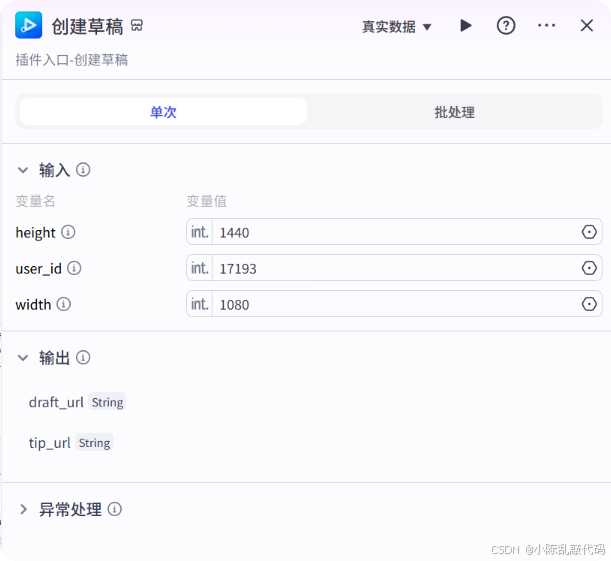Collapse the 输入 section
611x561 pixels.
(23, 170)
